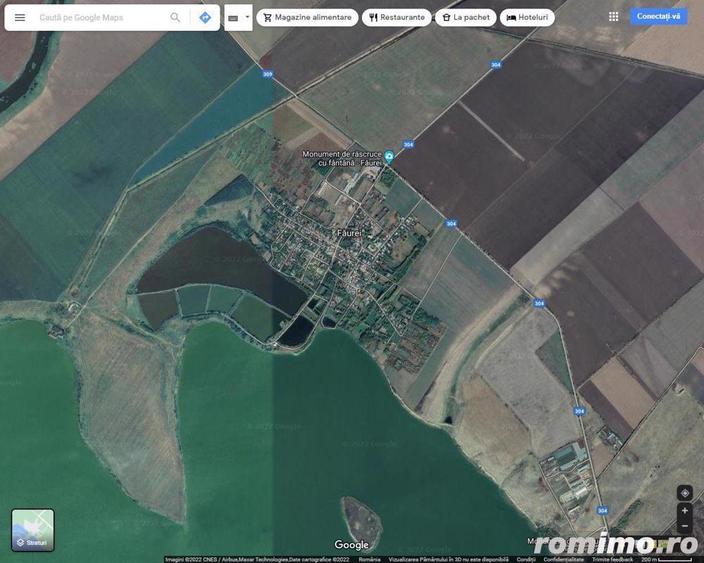The height and width of the screenshot is (563, 704).
Task: Select the Restaurante category chip
Action: click(x=396, y=18)
